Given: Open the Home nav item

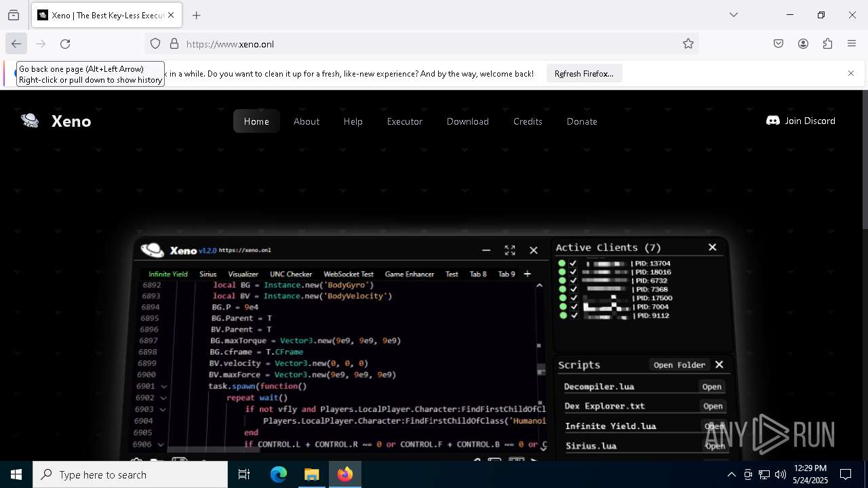Looking at the screenshot, I should (x=256, y=121).
